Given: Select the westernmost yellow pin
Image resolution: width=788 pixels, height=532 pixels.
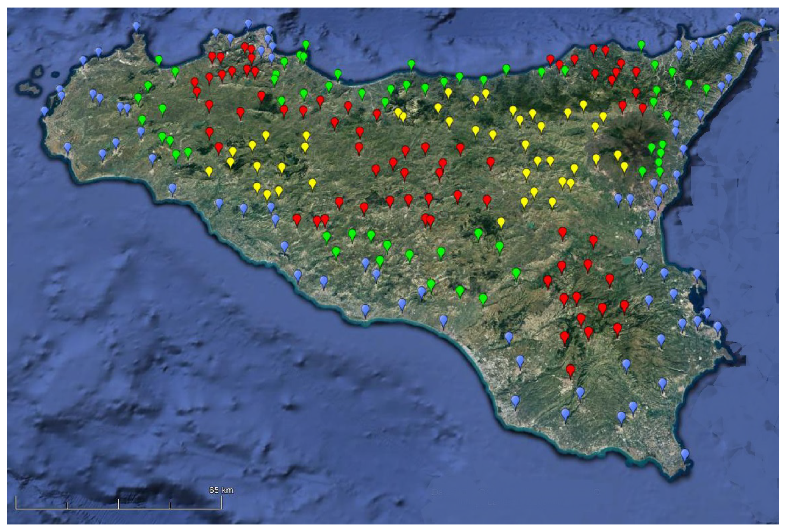Looking at the screenshot, I should point(209,171).
